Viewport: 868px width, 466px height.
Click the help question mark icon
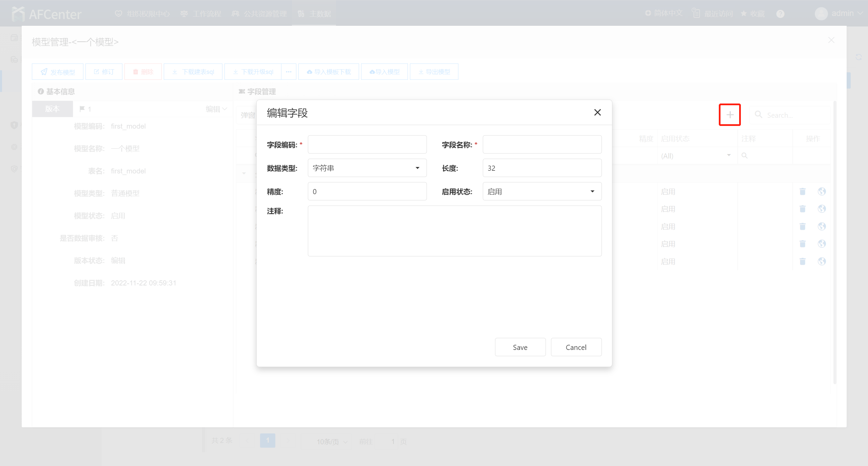780,14
